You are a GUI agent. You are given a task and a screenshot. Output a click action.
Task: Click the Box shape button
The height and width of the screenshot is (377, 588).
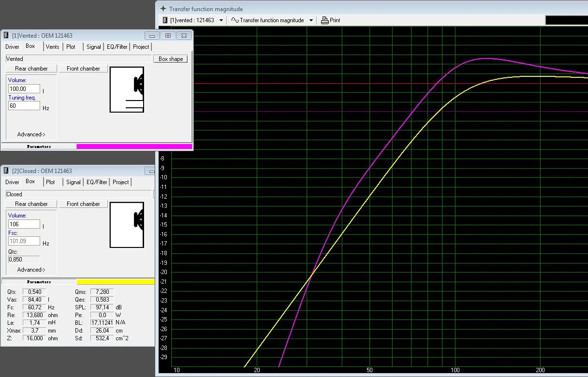(x=171, y=59)
